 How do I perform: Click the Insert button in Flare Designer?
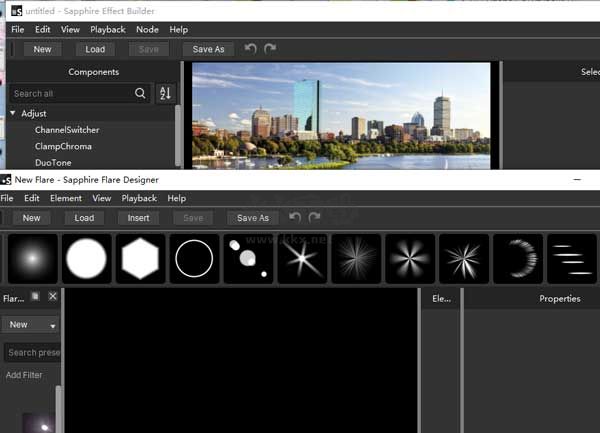pos(138,218)
